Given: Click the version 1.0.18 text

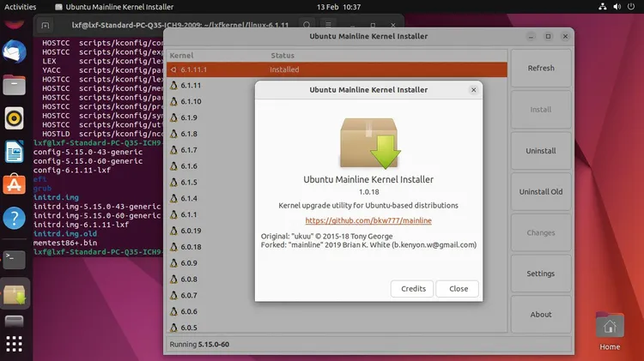Looking at the screenshot, I should pos(369,192).
